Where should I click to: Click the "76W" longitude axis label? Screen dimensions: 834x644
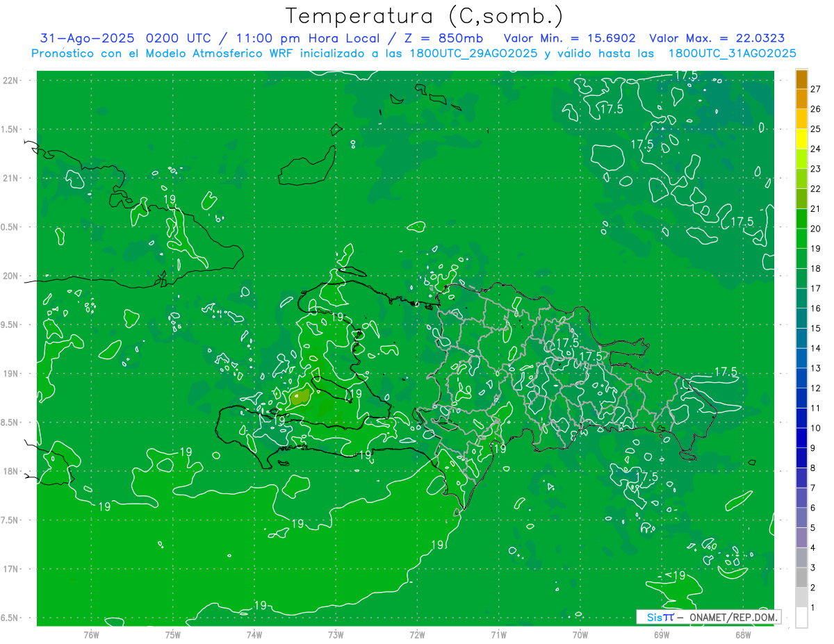(x=91, y=635)
